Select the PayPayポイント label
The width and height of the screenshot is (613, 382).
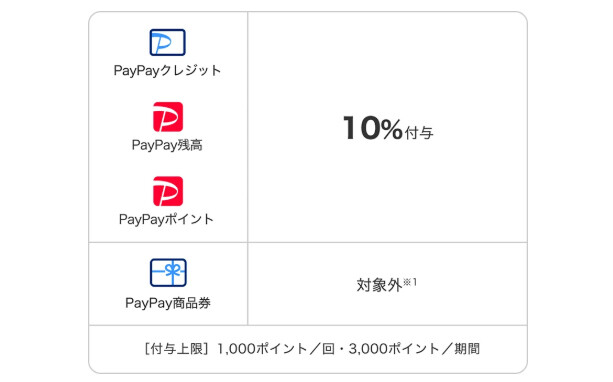[x=167, y=219]
